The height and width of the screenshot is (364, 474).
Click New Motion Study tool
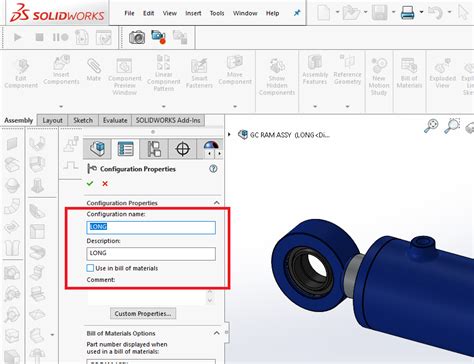(379, 77)
